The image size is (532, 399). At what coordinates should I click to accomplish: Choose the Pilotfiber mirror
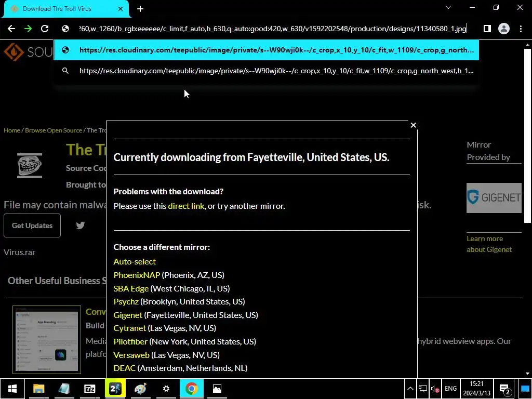tap(130, 342)
